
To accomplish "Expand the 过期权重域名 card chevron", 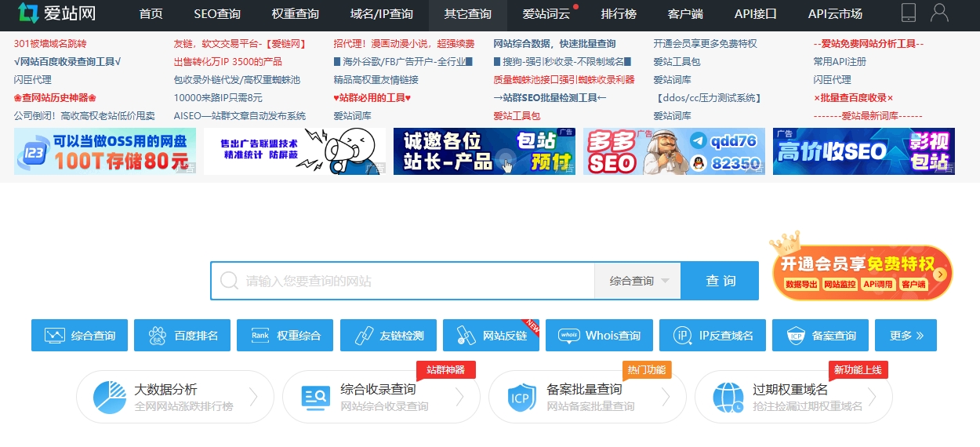I will click(x=872, y=398).
